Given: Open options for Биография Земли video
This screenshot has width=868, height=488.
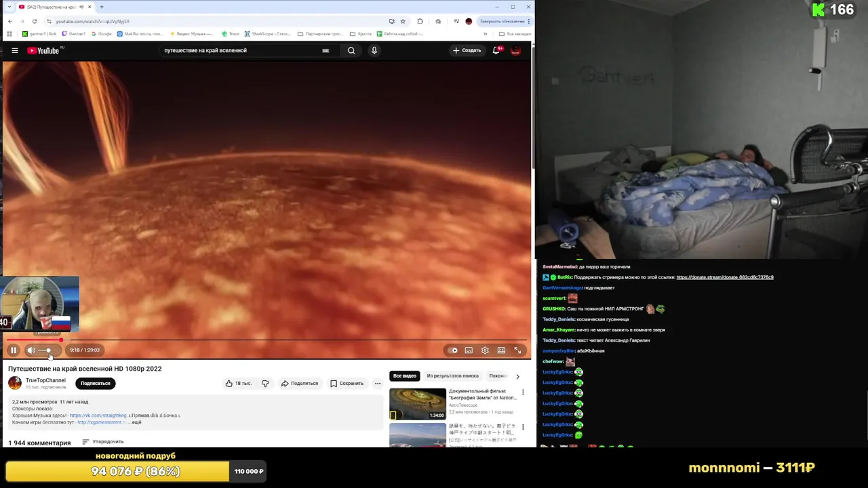Looking at the screenshot, I should click(523, 392).
